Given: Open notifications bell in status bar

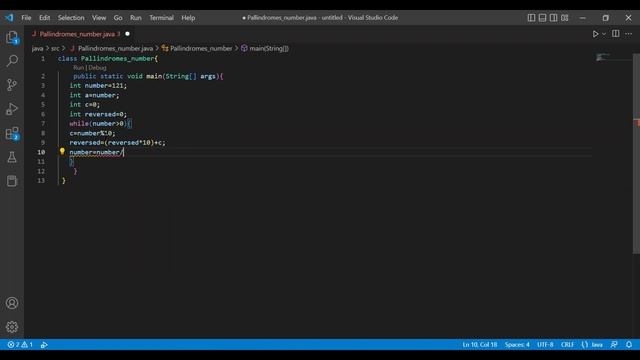Looking at the screenshot, I should [x=629, y=344].
